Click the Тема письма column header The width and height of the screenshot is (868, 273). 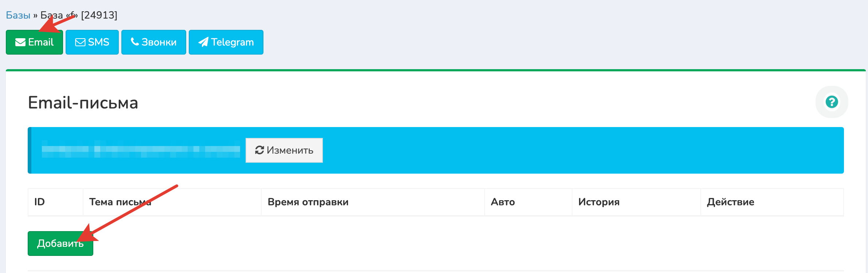click(x=120, y=202)
